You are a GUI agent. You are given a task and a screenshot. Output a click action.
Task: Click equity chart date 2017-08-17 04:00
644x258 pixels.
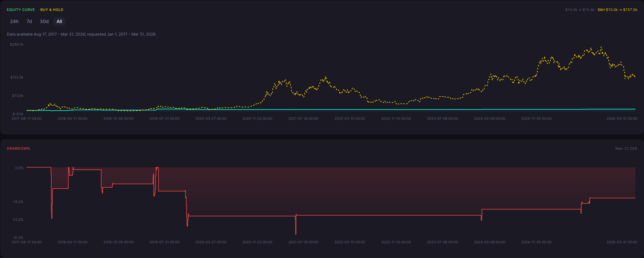click(27, 118)
